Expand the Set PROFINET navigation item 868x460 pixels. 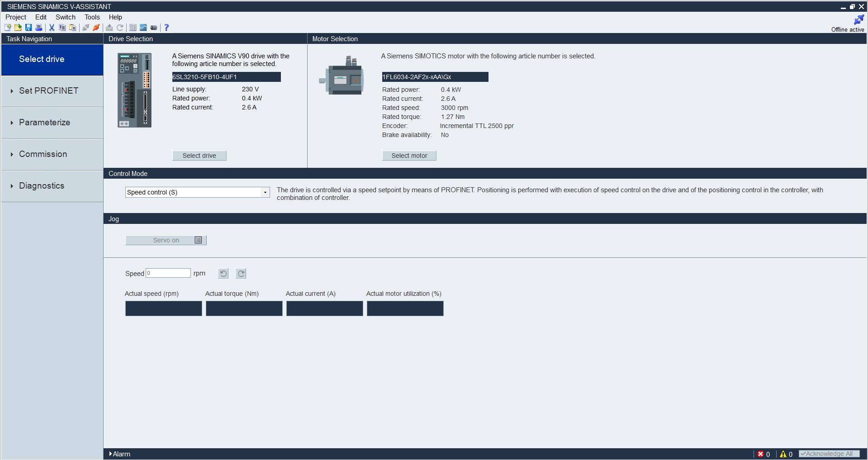(52, 91)
